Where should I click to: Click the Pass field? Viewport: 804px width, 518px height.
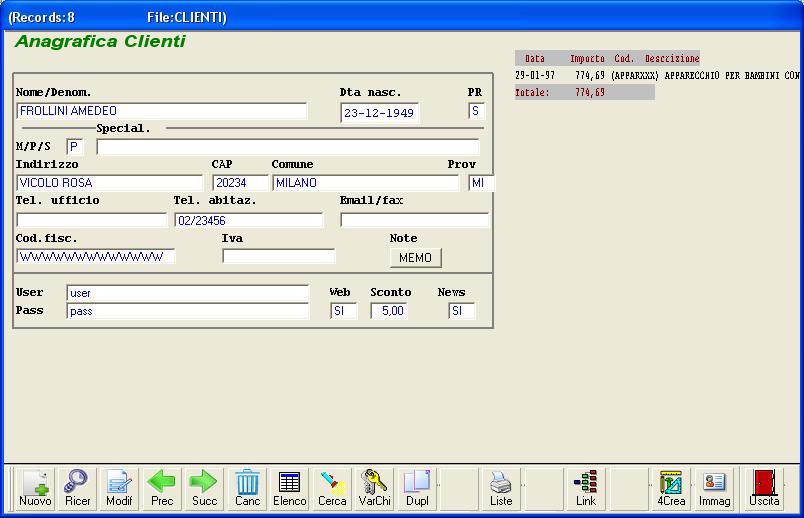188,311
